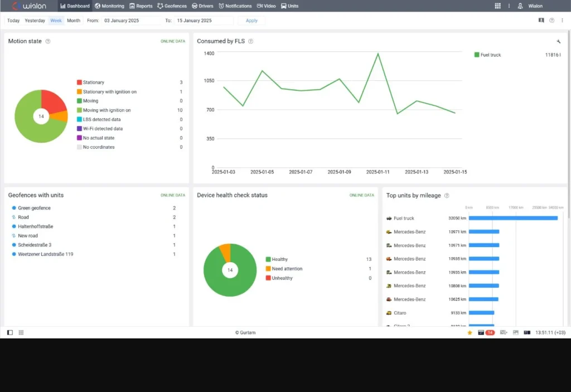571x392 pixels.
Task: Click Stationary with ignition on swatch
Action: pyautogui.click(x=79, y=91)
